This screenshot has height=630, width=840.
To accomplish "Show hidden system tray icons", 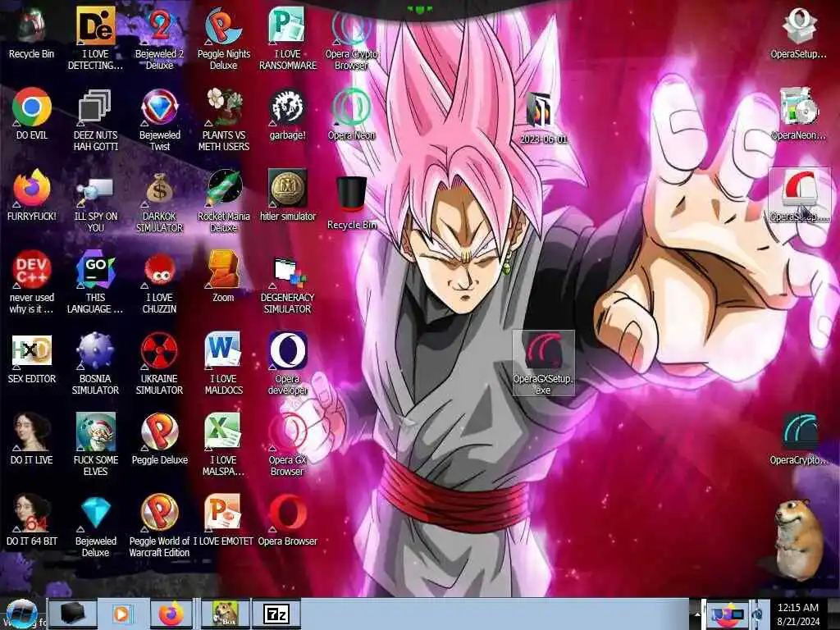I will pos(697,614).
